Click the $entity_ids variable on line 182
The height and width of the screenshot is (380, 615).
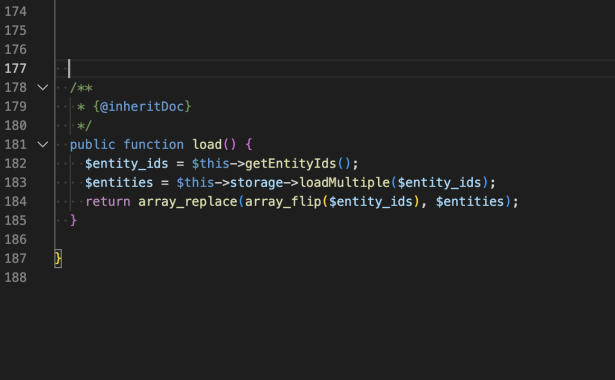(127, 164)
